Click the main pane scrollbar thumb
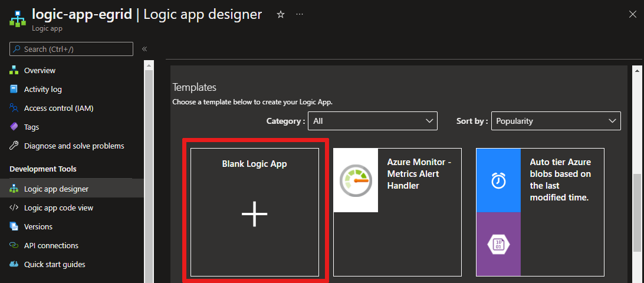Viewport: 644px width, 283px height. click(x=636, y=213)
